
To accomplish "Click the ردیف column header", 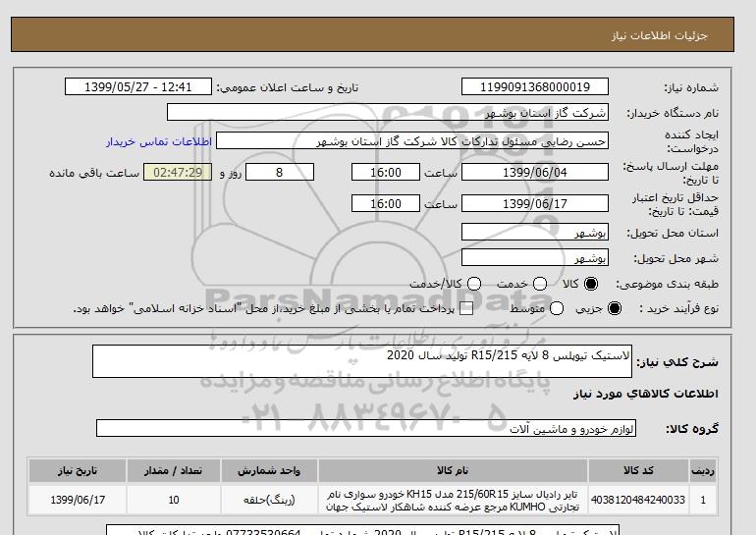I will click(x=703, y=470).
